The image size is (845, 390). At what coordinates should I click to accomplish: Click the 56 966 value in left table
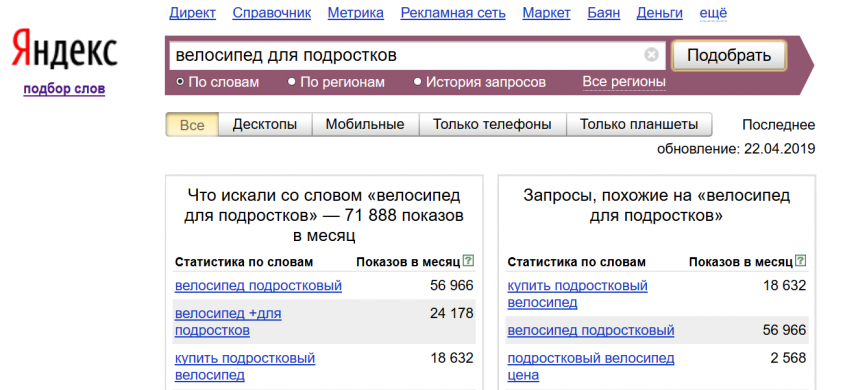click(x=452, y=285)
